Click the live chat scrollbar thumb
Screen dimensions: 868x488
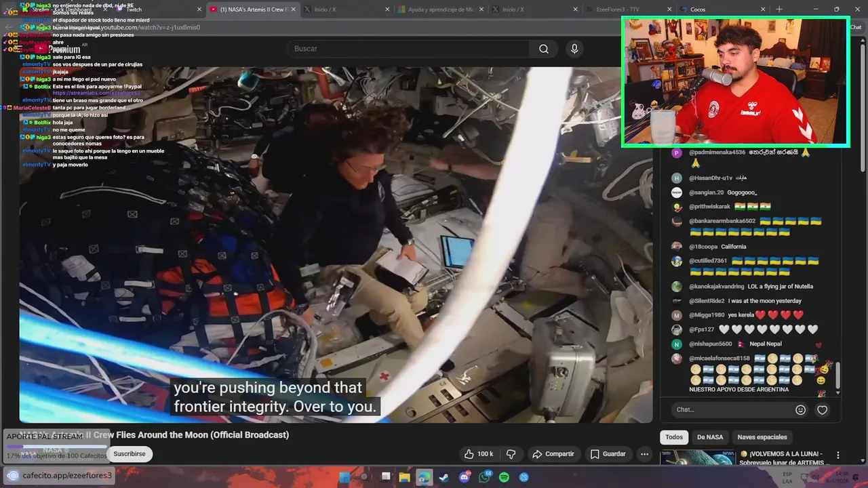[838, 374]
